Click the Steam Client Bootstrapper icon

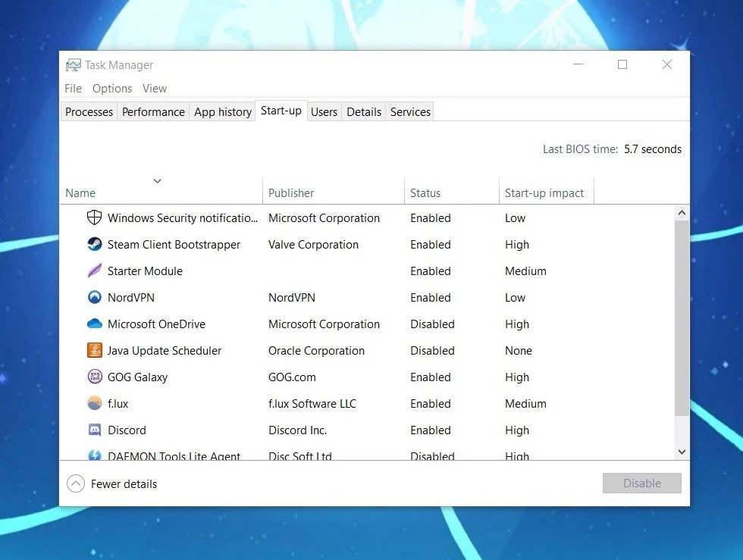click(x=94, y=244)
